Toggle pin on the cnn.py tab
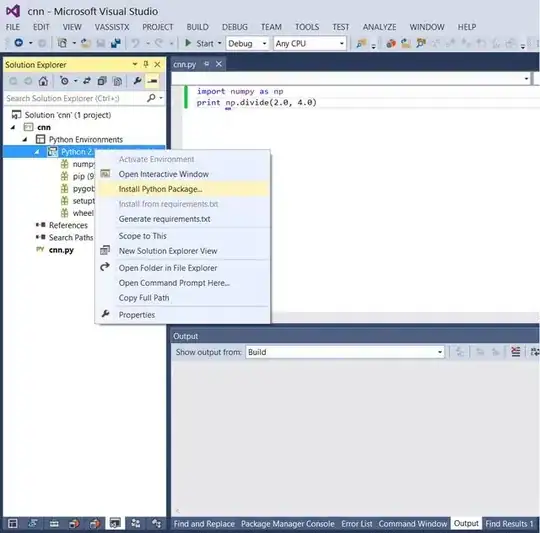 pyautogui.click(x=206, y=64)
